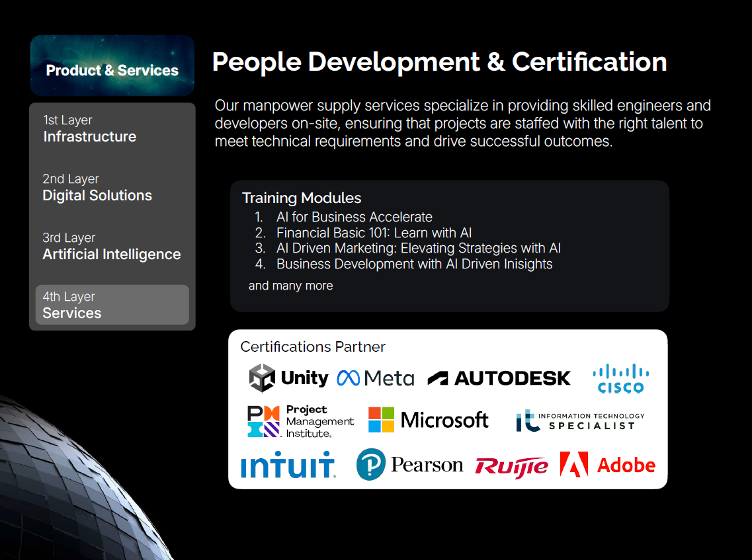Select Business Development with AI Driven Insights
Viewport: 752px width, 560px height.
(415, 264)
